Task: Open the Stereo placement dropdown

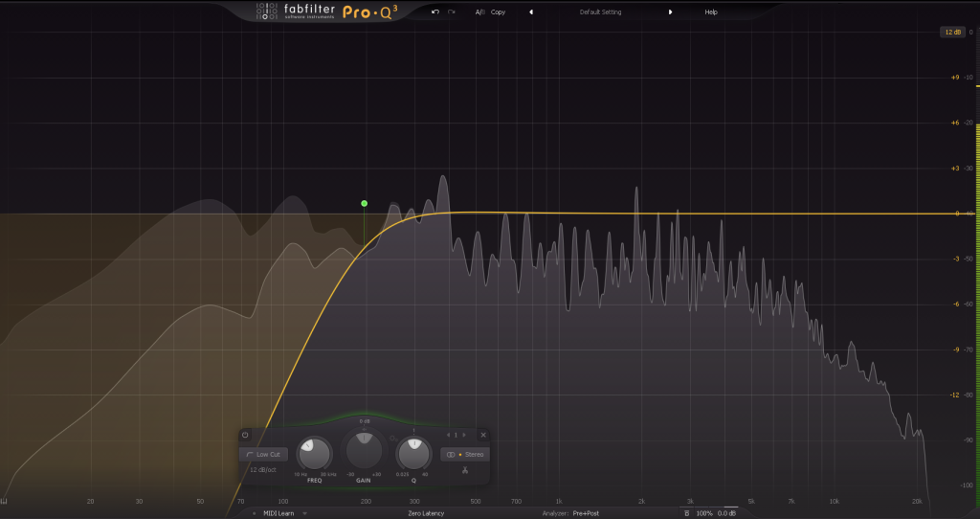Action: point(463,454)
